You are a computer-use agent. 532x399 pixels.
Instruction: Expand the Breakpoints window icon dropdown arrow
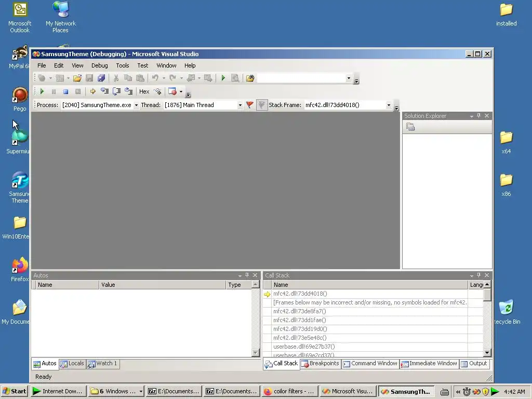[x=181, y=91]
